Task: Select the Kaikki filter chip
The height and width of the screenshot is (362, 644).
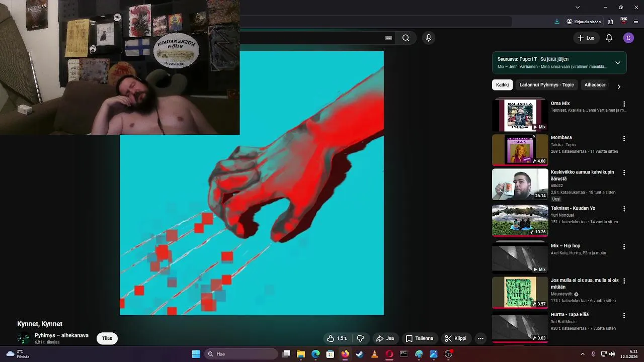Action: [x=502, y=85]
